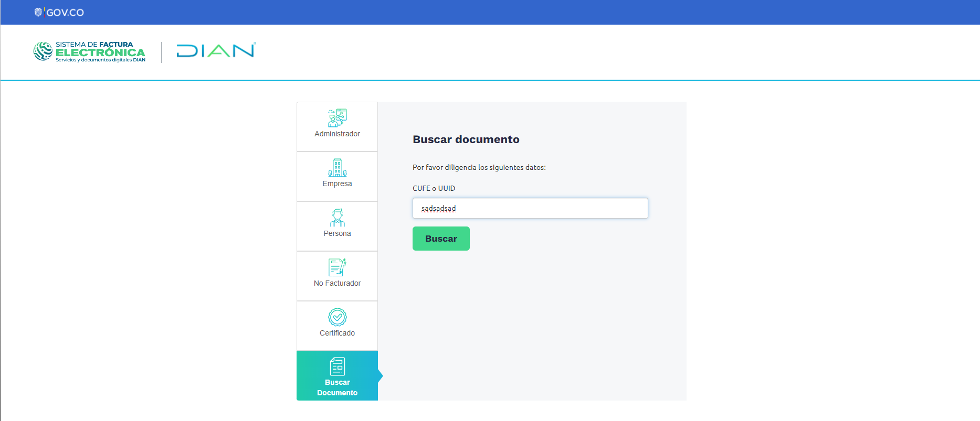
Task: Switch to the Empresa tab label
Action: click(x=337, y=183)
